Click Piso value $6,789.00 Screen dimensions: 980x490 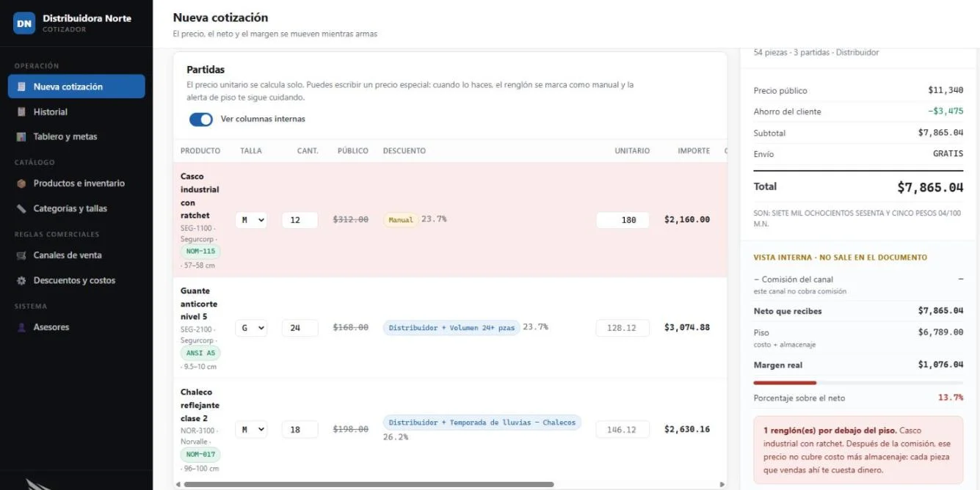coord(940,332)
